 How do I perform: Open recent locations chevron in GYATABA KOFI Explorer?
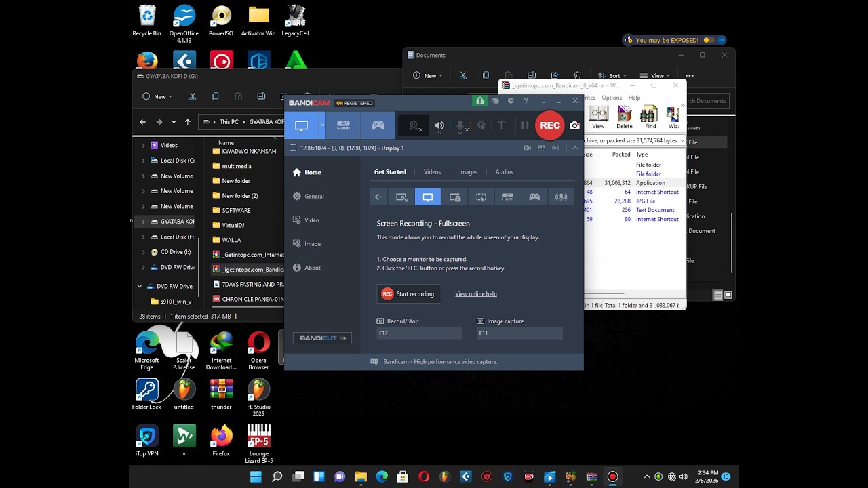point(174,122)
